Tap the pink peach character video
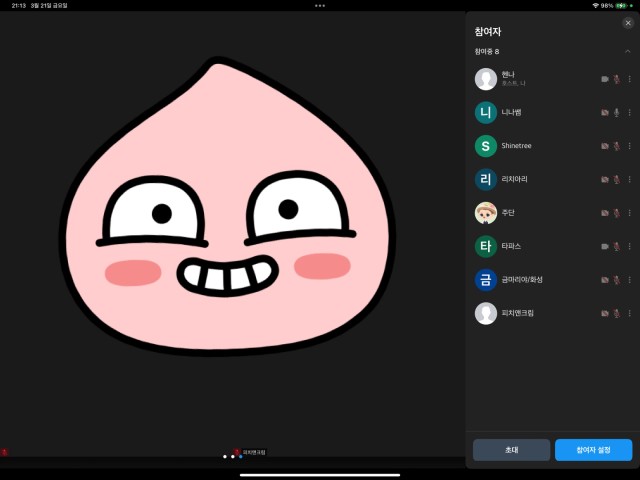 (x=227, y=205)
